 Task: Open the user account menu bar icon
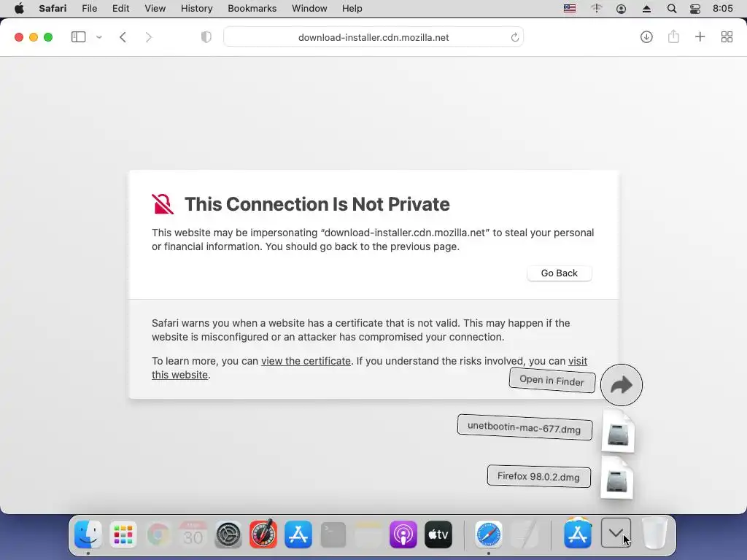(x=621, y=9)
